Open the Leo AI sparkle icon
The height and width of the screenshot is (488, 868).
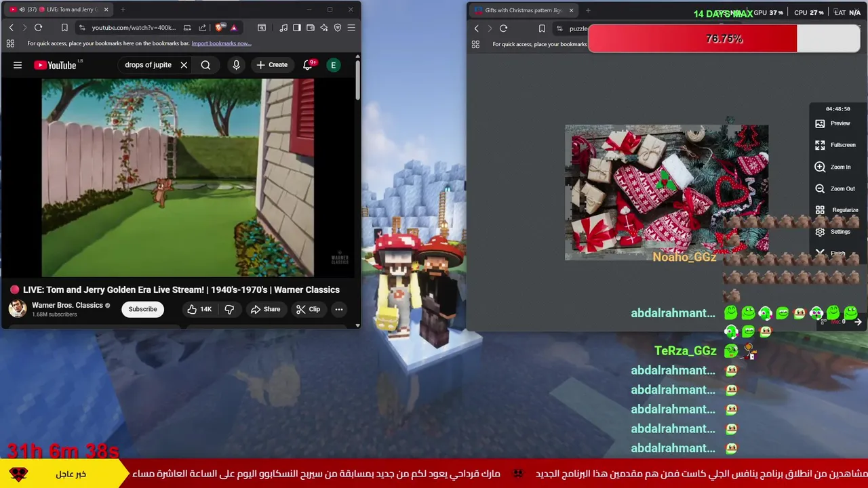324,28
